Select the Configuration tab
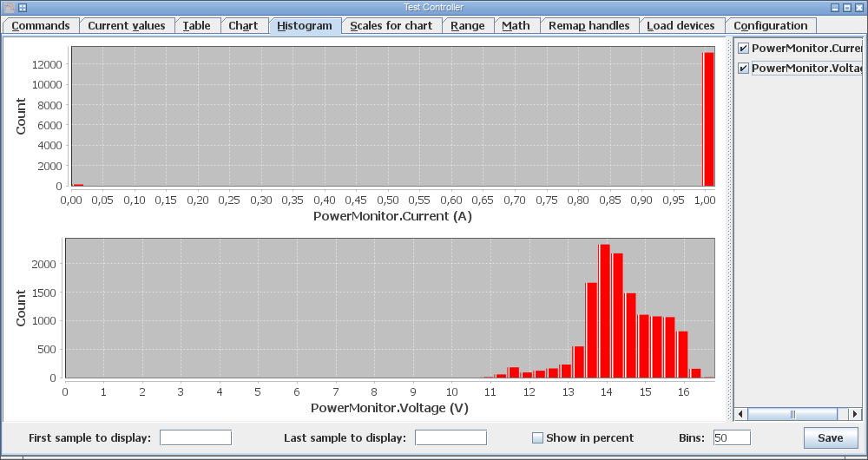Viewport: 868px width, 460px height. point(771,26)
